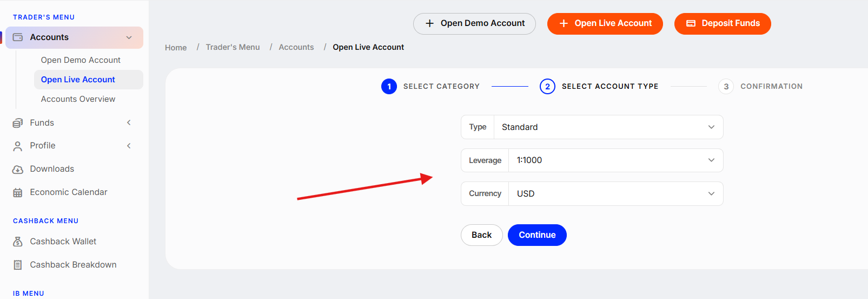Expand the Funds submenu arrow

pos(129,123)
